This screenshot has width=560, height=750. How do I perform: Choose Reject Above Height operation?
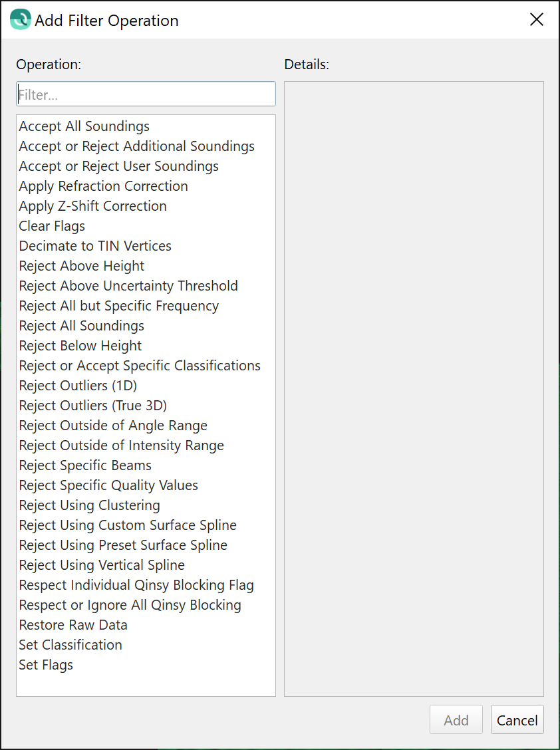click(x=82, y=266)
